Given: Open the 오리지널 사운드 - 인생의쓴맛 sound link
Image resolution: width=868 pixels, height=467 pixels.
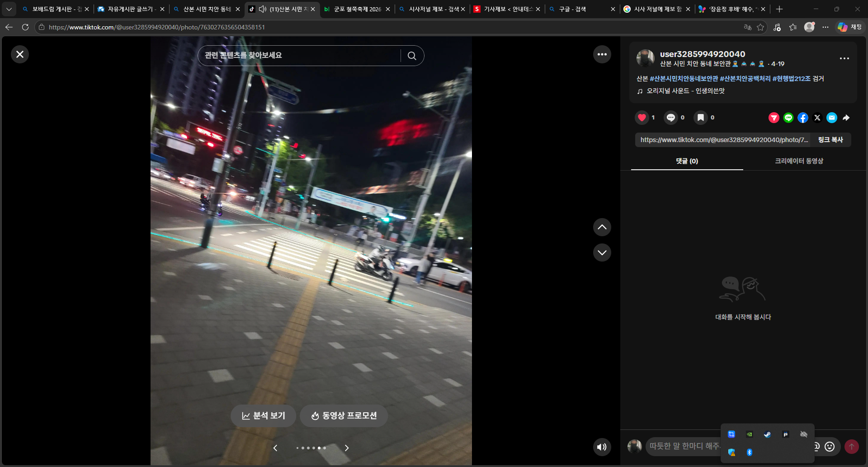Looking at the screenshot, I should coord(685,91).
